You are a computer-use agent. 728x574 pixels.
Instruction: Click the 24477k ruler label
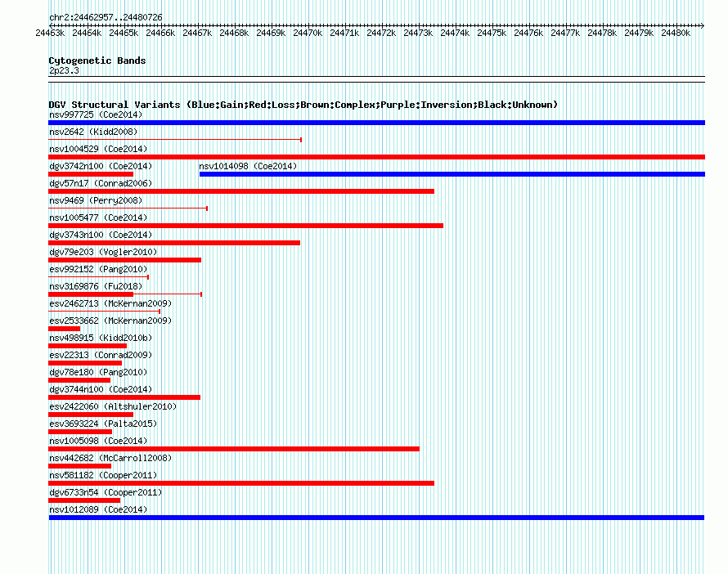pyautogui.click(x=565, y=33)
